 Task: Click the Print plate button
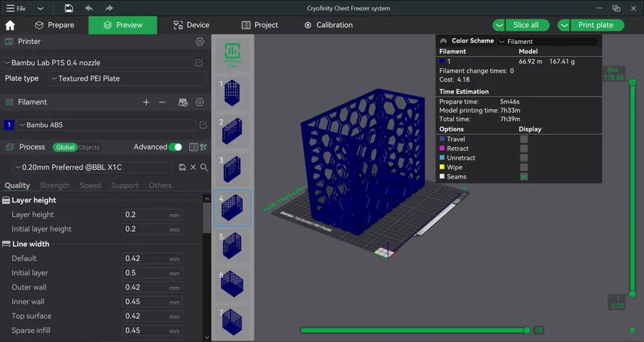pyautogui.click(x=597, y=25)
